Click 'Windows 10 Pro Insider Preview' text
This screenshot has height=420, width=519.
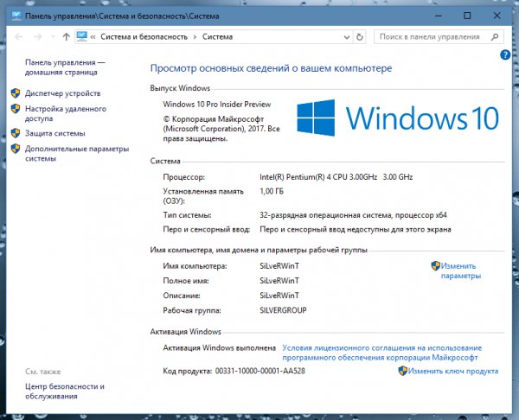[217, 105]
